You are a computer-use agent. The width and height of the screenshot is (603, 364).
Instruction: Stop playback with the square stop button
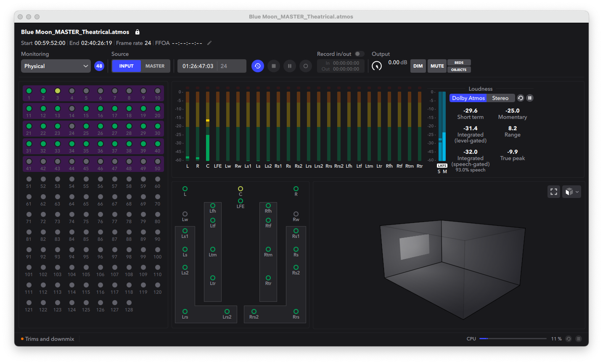tap(274, 66)
